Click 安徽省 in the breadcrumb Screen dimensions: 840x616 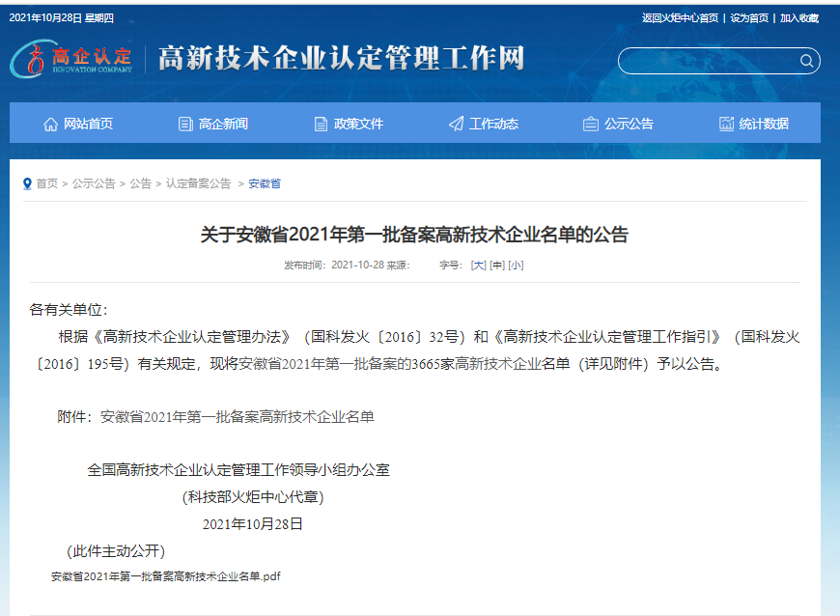point(265,183)
